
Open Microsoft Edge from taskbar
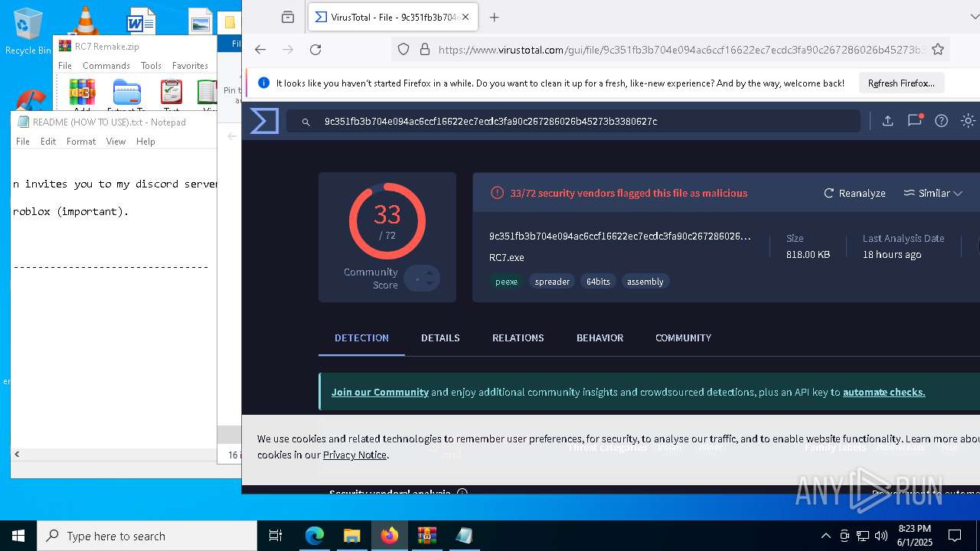pos(315,536)
